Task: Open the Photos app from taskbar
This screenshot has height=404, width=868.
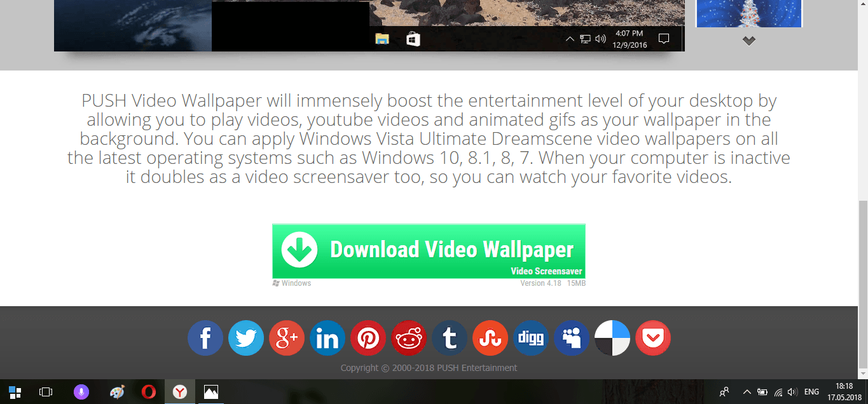Action: pos(211,392)
